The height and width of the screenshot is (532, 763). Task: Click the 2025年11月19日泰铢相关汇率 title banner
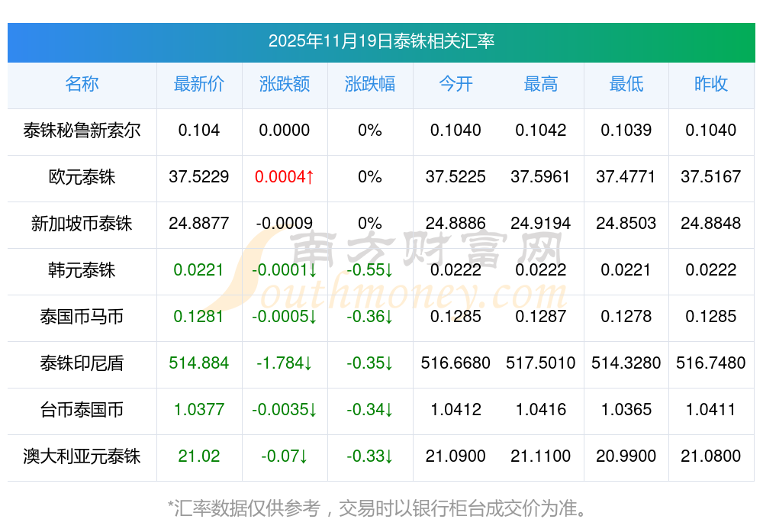pos(381,41)
